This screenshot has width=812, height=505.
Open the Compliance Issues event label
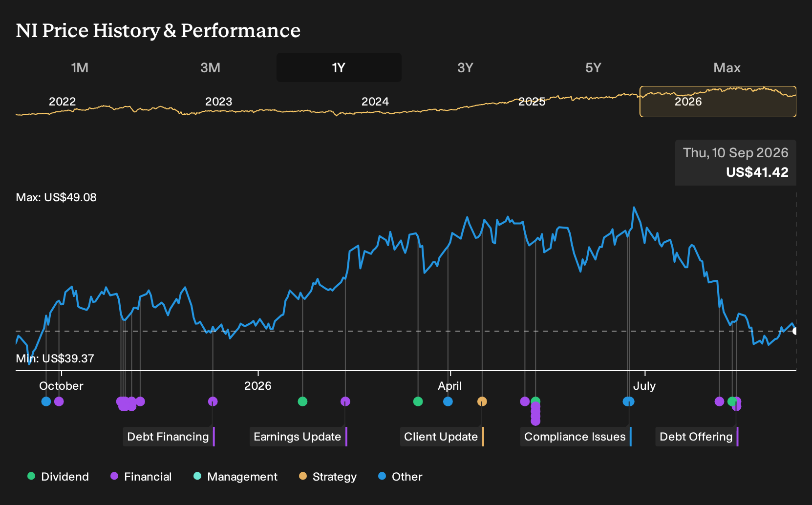point(576,437)
